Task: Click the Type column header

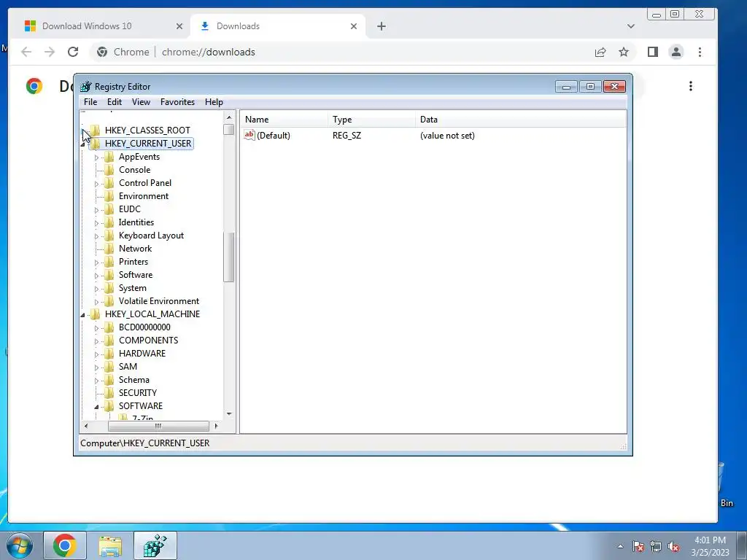Action: tap(371, 120)
